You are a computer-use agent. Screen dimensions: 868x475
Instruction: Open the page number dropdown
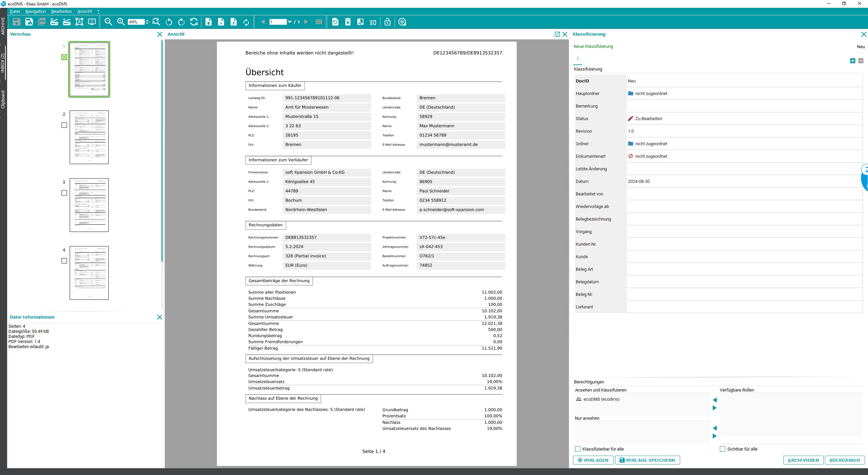[290, 22]
